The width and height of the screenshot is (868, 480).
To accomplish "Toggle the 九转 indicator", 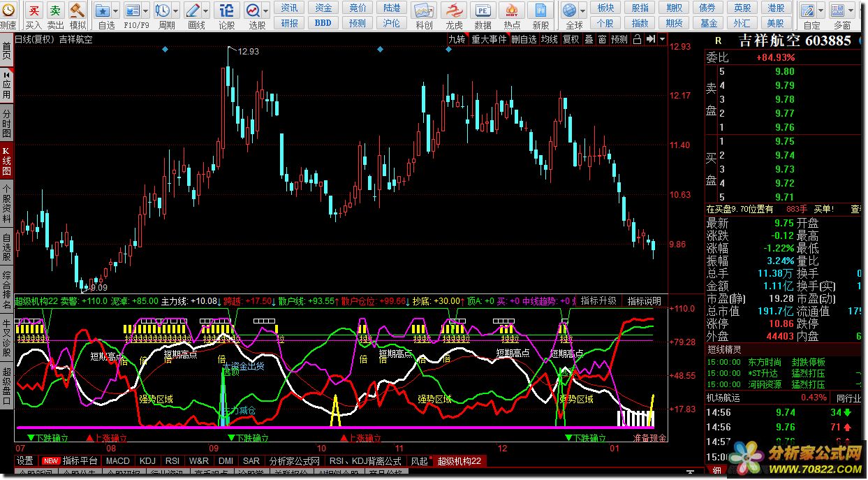I will click(457, 40).
